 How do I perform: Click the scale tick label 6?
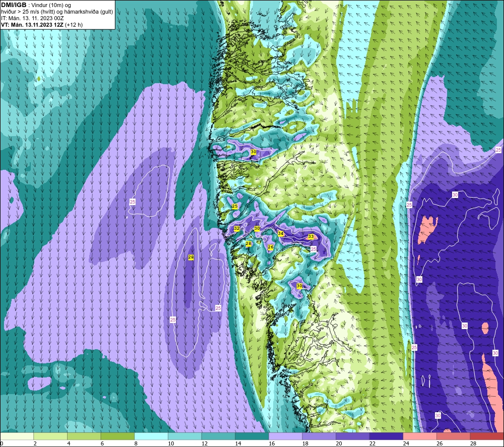coord(102,443)
